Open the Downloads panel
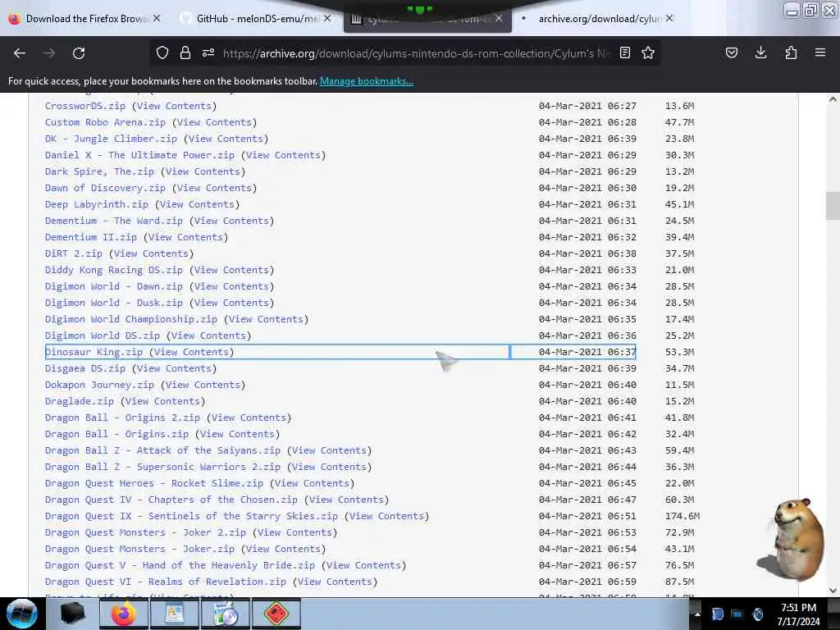Screen dimensions: 840x630 tap(760, 52)
